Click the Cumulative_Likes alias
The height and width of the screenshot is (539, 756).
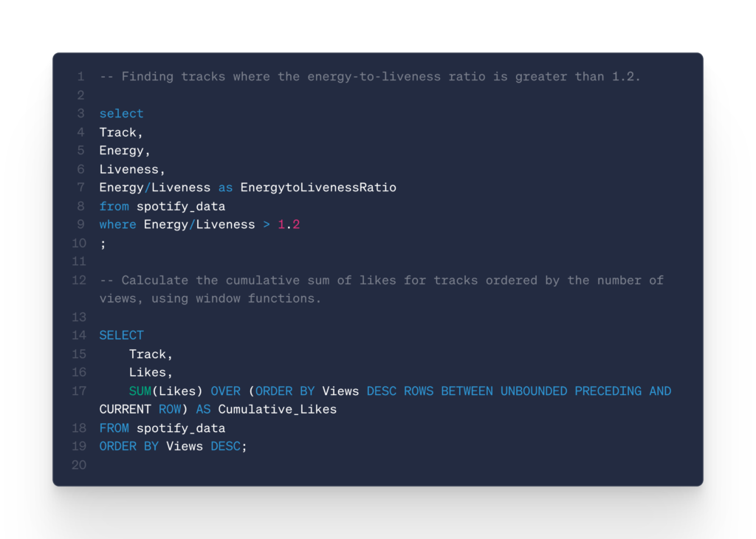pyautogui.click(x=277, y=409)
